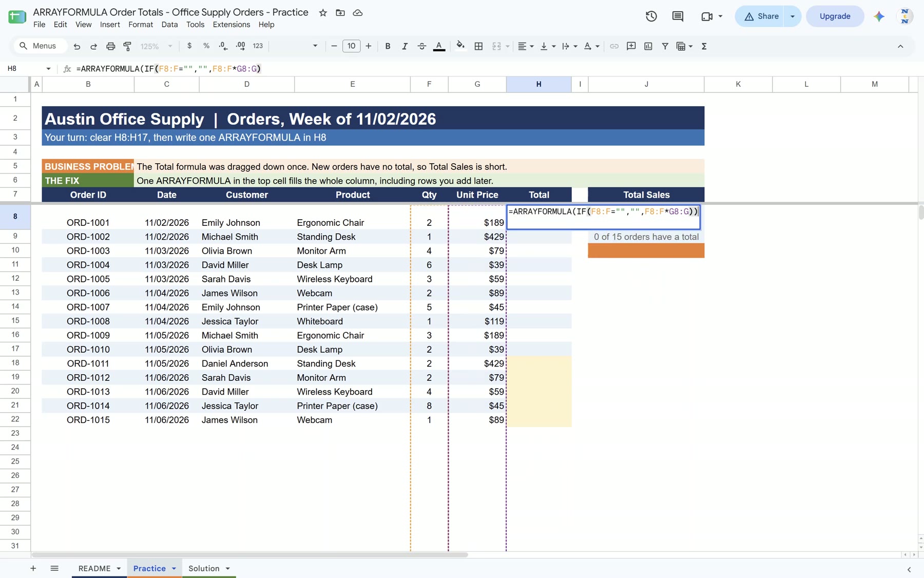Insert a chart
Image resolution: width=924 pixels, height=578 pixels.
648,46
